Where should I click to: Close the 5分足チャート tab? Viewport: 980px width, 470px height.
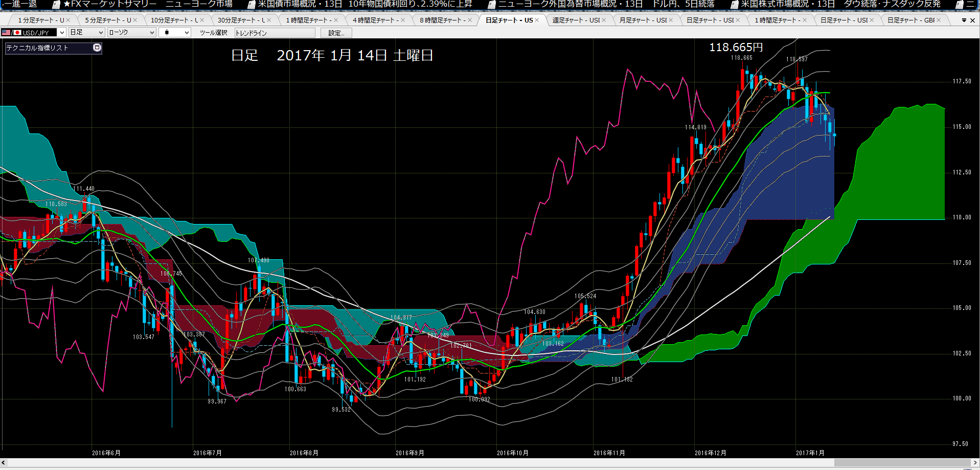tap(135, 20)
